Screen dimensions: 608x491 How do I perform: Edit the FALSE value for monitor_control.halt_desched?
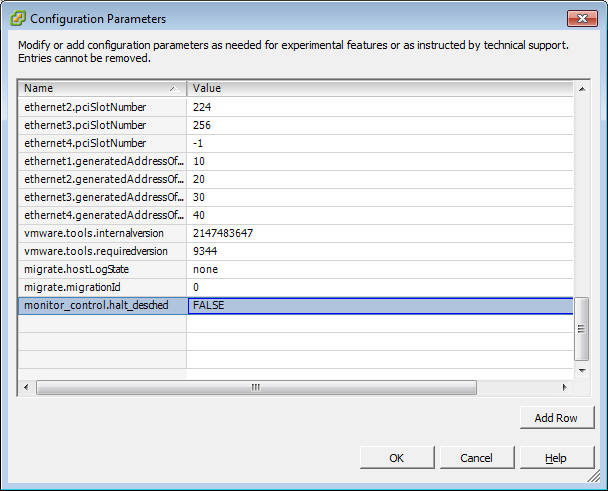pyautogui.click(x=380, y=306)
